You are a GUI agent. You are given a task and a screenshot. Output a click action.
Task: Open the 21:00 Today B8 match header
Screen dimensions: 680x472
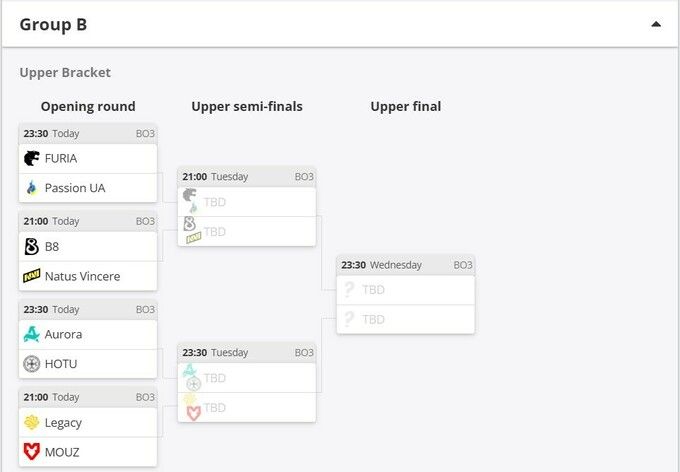pyautogui.click(x=88, y=221)
